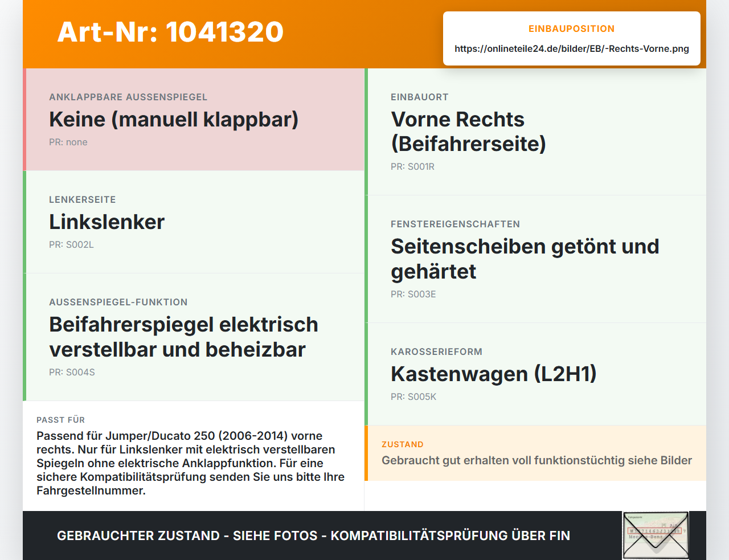Click PR code S004S
The width and height of the screenshot is (729, 560).
click(72, 372)
